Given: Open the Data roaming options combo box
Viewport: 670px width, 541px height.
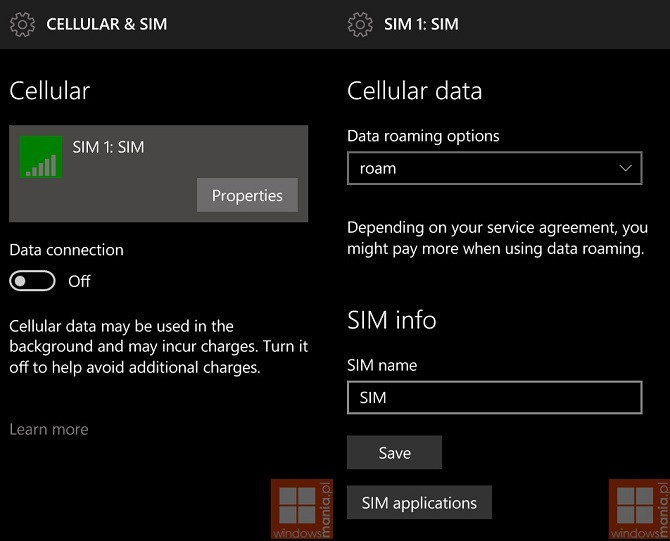Looking at the screenshot, I should pos(494,168).
